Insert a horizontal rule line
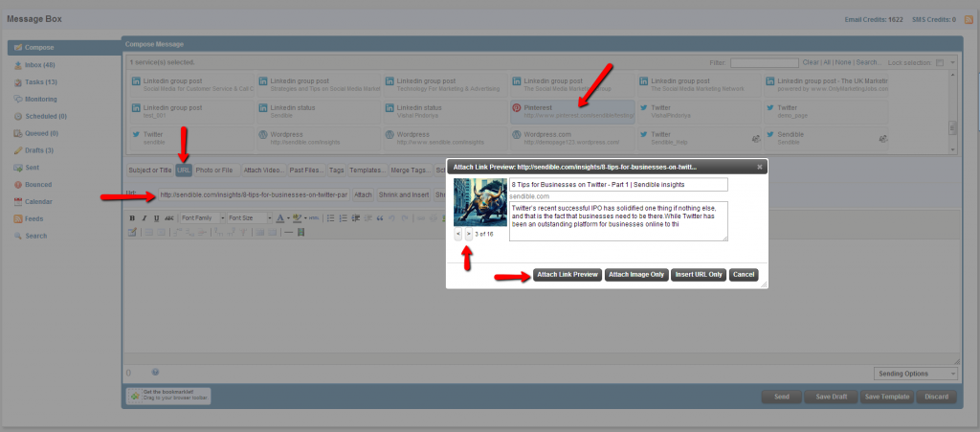This screenshot has width=980, height=432. coord(288,232)
